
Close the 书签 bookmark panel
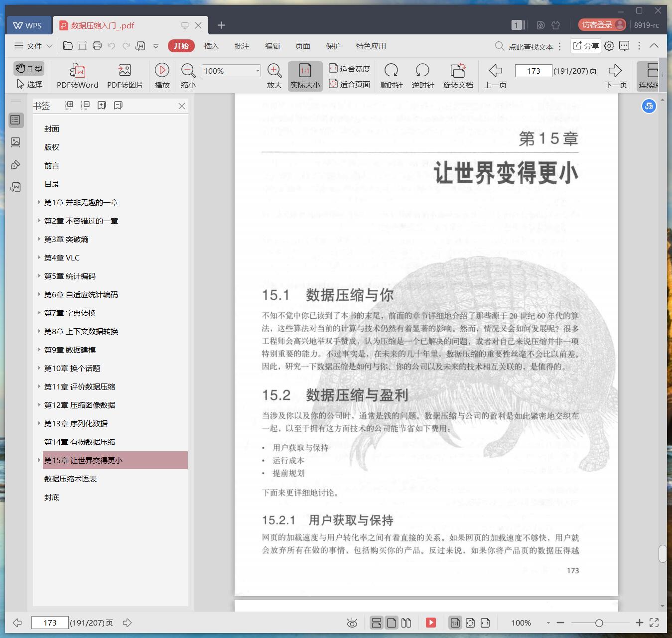(182, 106)
